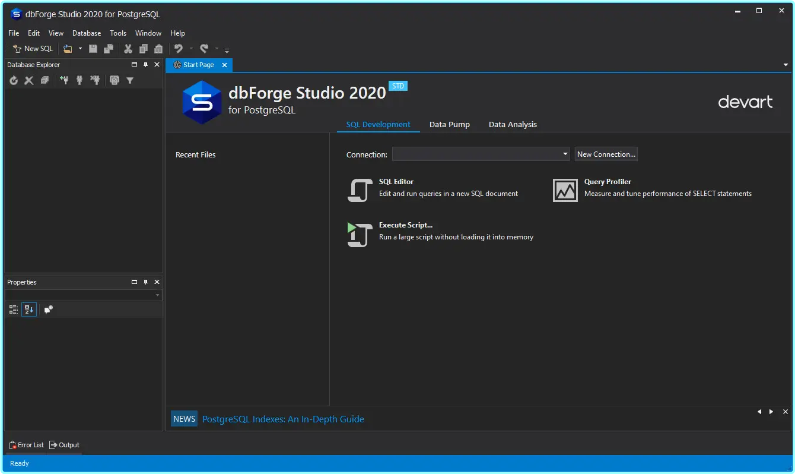Screen dimensions: 795x474
Task: Open the Error List panel tab
Action: point(26,445)
